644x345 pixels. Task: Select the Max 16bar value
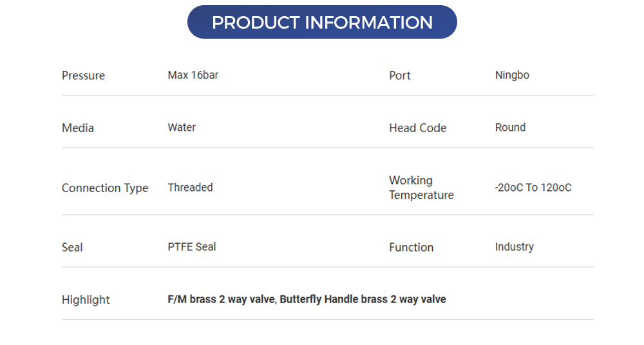(193, 75)
